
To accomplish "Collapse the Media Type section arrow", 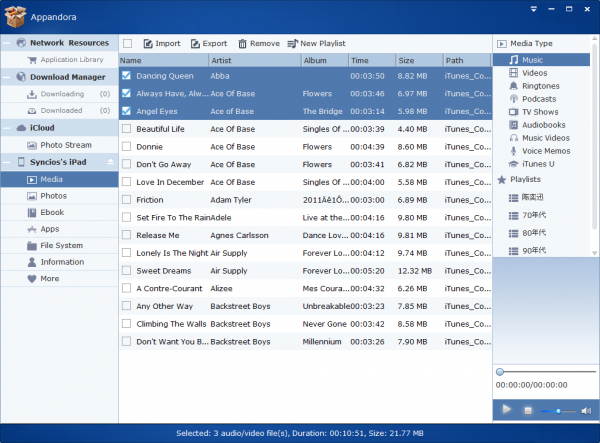I will tap(502, 45).
